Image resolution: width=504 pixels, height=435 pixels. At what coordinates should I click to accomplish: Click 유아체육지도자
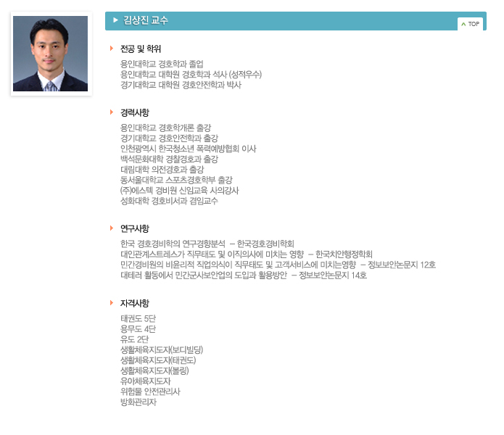[145, 381]
